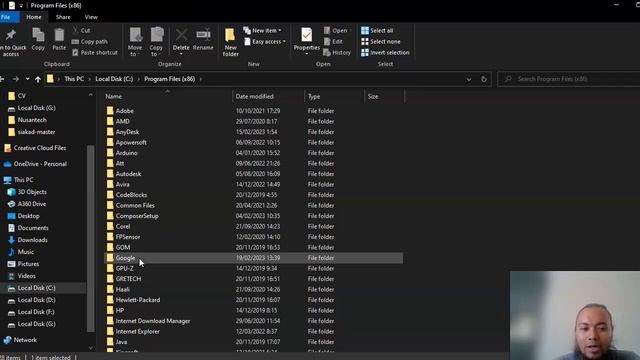
Task: Choose Paste shortcut command
Action: click(95, 53)
